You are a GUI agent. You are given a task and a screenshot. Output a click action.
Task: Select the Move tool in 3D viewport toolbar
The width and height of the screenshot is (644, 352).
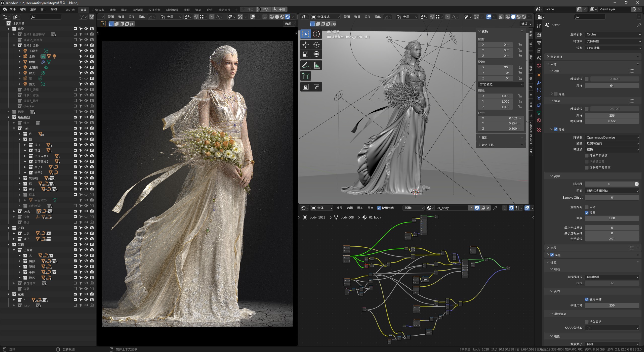pos(305,45)
